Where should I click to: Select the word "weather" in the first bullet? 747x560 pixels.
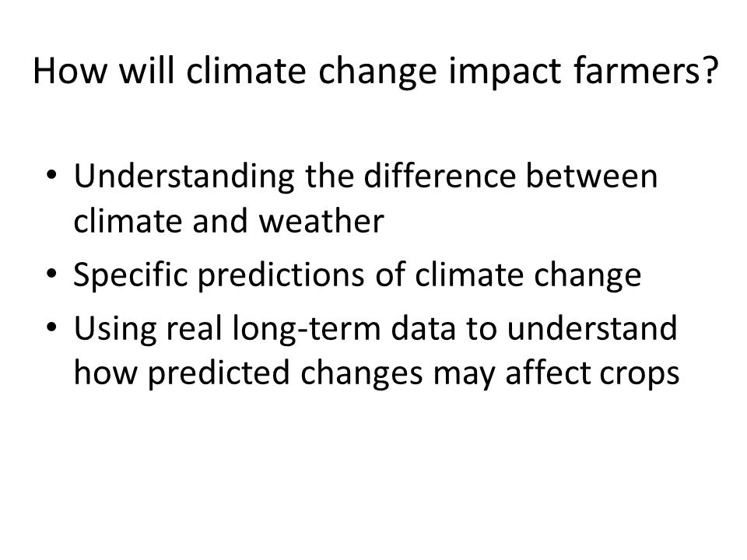pos(321,220)
